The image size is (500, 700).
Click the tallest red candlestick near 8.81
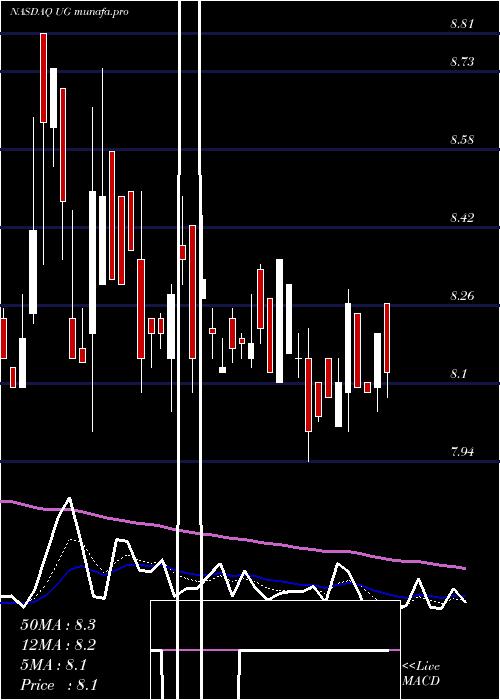point(43,78)
